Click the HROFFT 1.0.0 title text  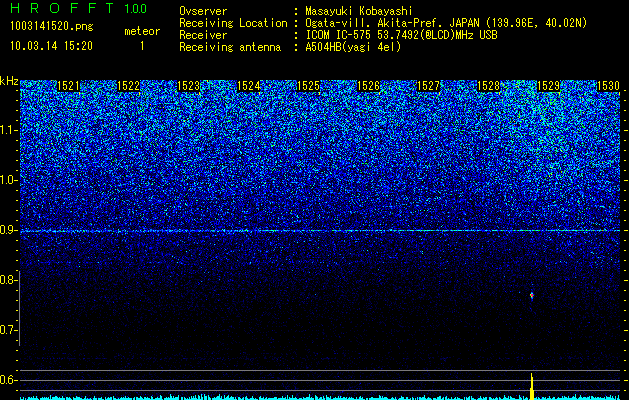point(79,8)
